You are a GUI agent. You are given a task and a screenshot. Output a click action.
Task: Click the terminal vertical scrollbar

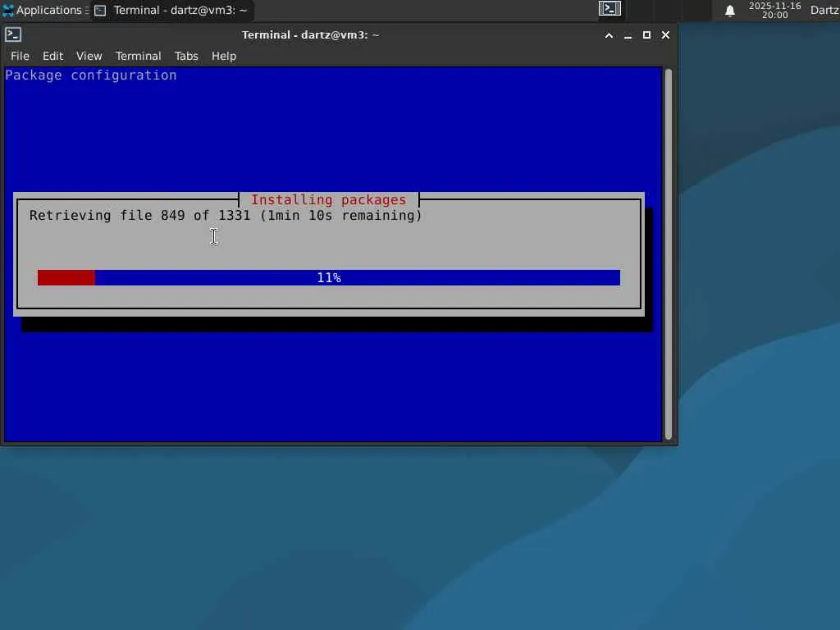coord(668,254)
